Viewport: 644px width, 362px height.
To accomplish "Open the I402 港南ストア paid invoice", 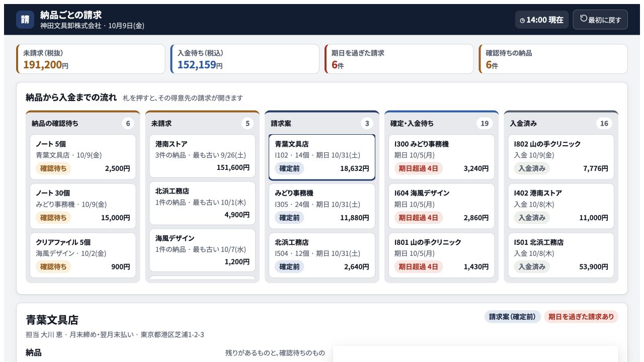I will pos(561,206).
